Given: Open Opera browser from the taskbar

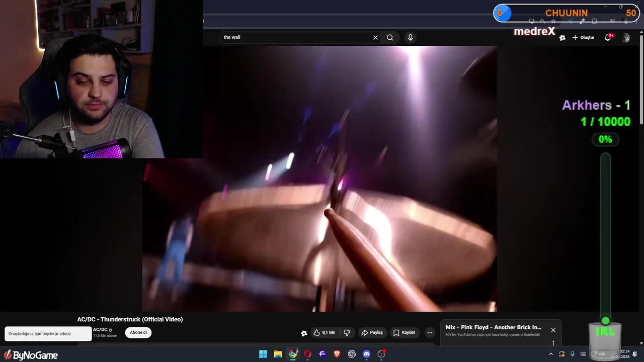Looking at the screenshot, I should click(x=307, y=354).
